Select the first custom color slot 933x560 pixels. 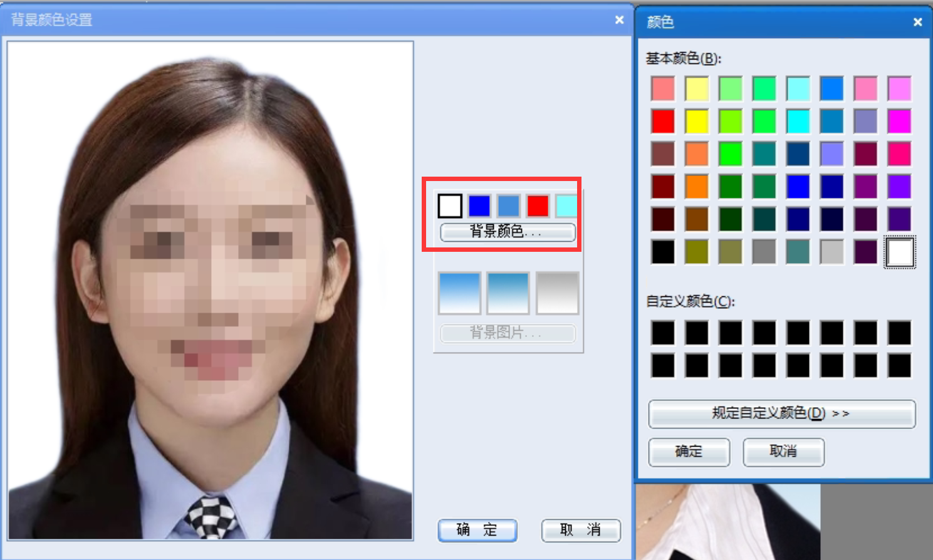(662, 330)
